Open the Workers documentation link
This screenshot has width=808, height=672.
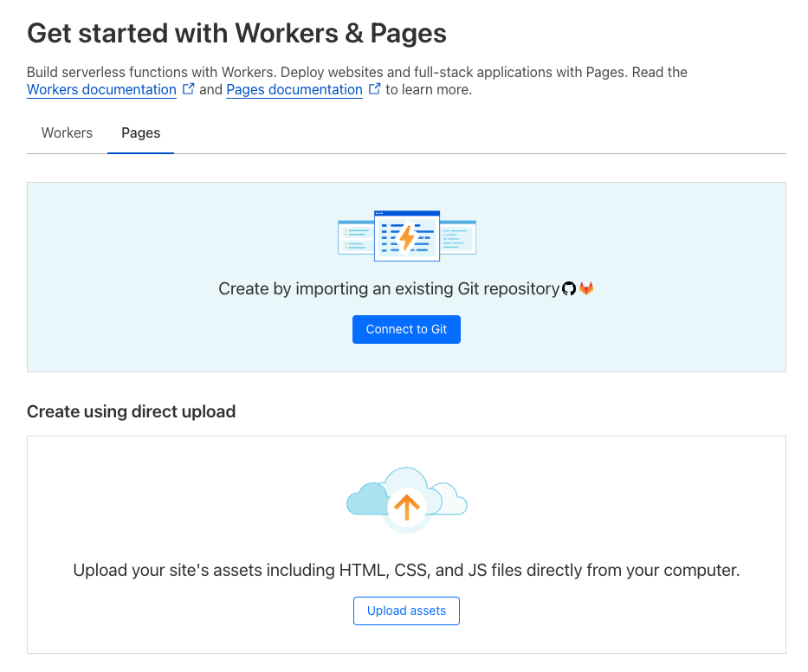(x=101, y=90)
